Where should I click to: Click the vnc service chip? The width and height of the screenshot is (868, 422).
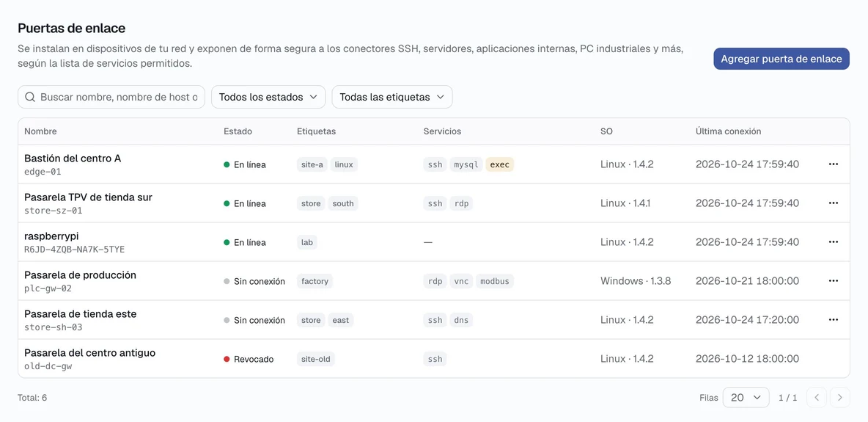[x=461, y=281]
